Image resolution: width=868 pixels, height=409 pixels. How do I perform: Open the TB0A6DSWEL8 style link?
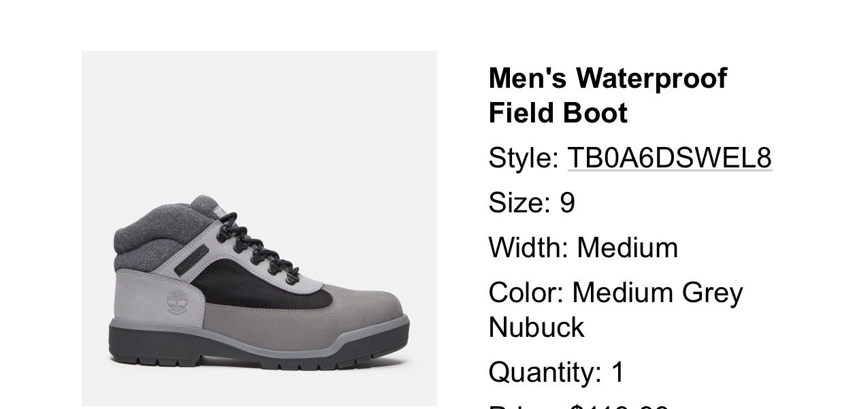tap(669, 158)
